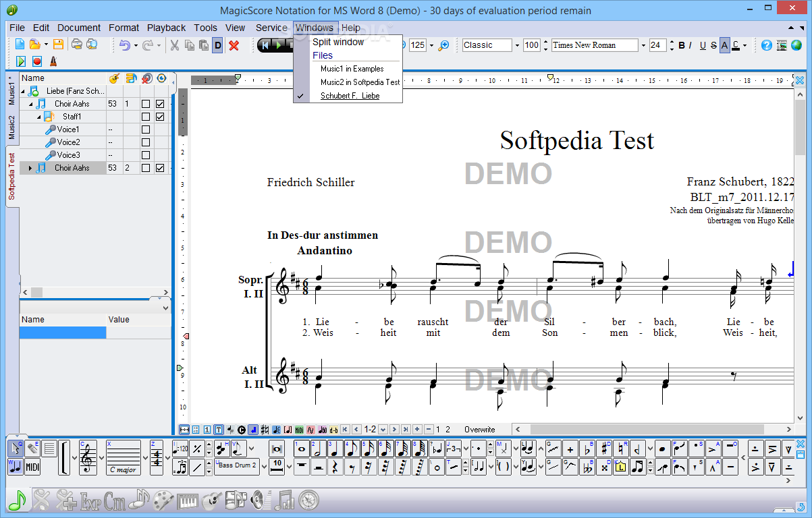Image resolution: width=812 pixels, height=518 pixels.
Task: Select the whole note duration
Action: click(x=302, y=449)
